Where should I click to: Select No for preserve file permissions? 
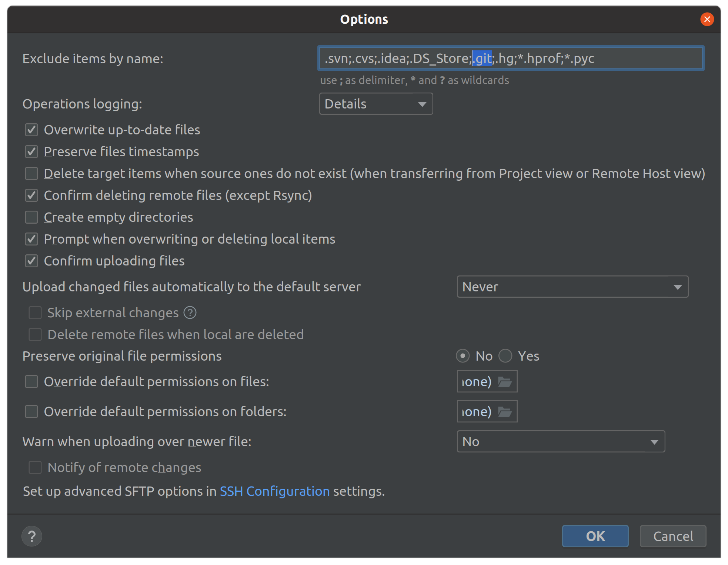(x=463, y=356)
